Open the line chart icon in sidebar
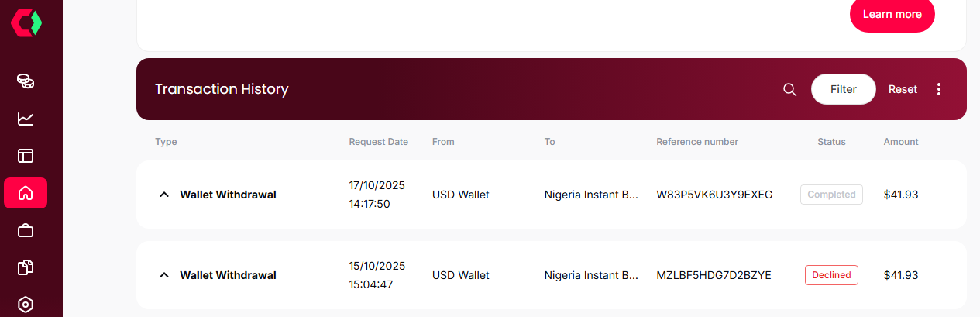 (x=26, y=119)
